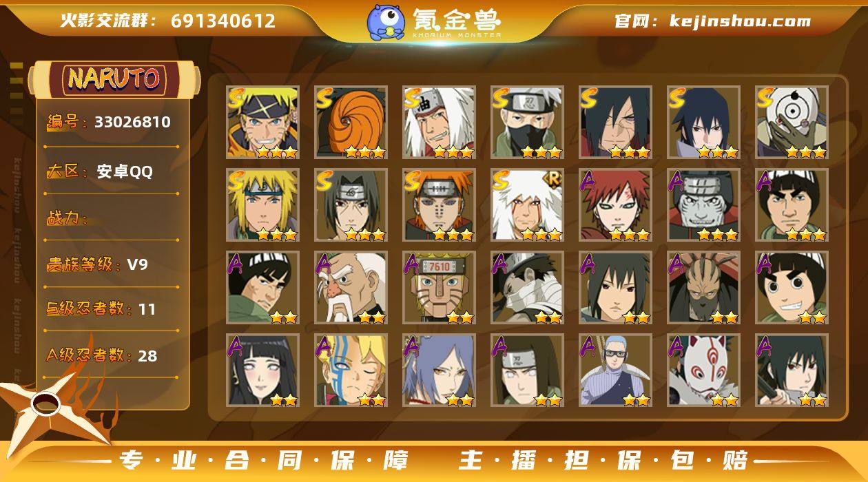Select the orange spiral mask Tobi portrait
868x482 pixels.
351,123
